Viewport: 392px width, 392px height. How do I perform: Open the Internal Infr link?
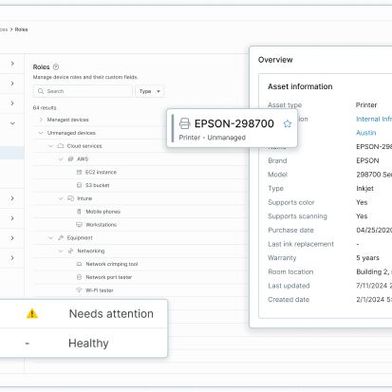click(374, 119)
